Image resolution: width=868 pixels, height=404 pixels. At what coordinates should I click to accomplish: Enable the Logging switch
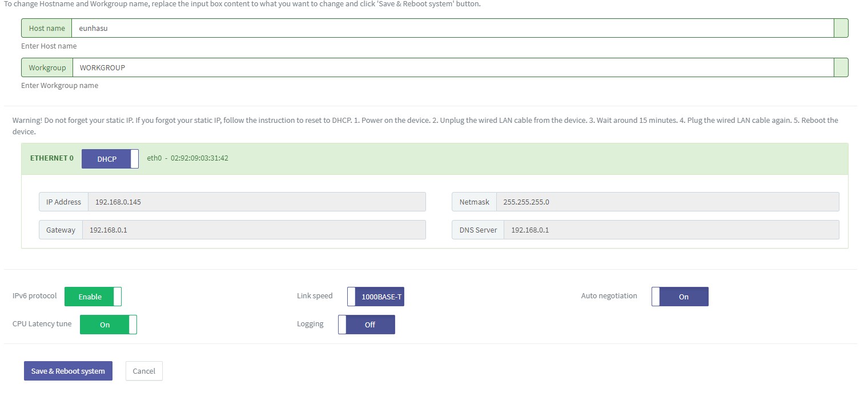(x=366, y=325)
